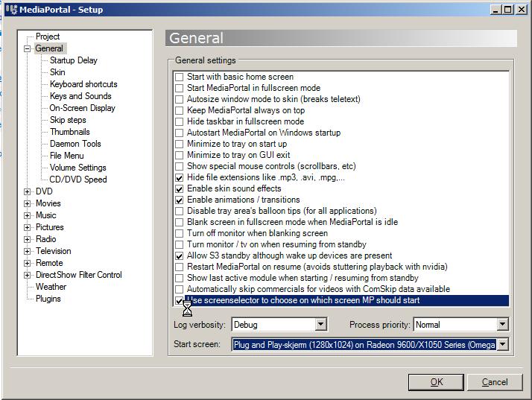Select the Music tree item

click(46, 215)
